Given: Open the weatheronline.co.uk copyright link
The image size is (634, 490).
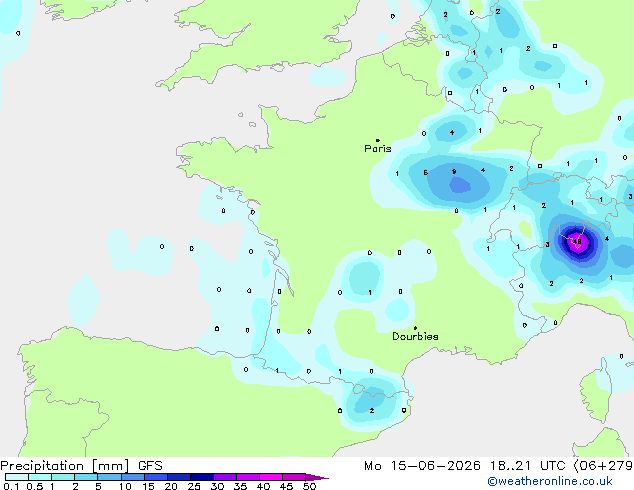Looking at the screenshot, I should coord(550,481).
